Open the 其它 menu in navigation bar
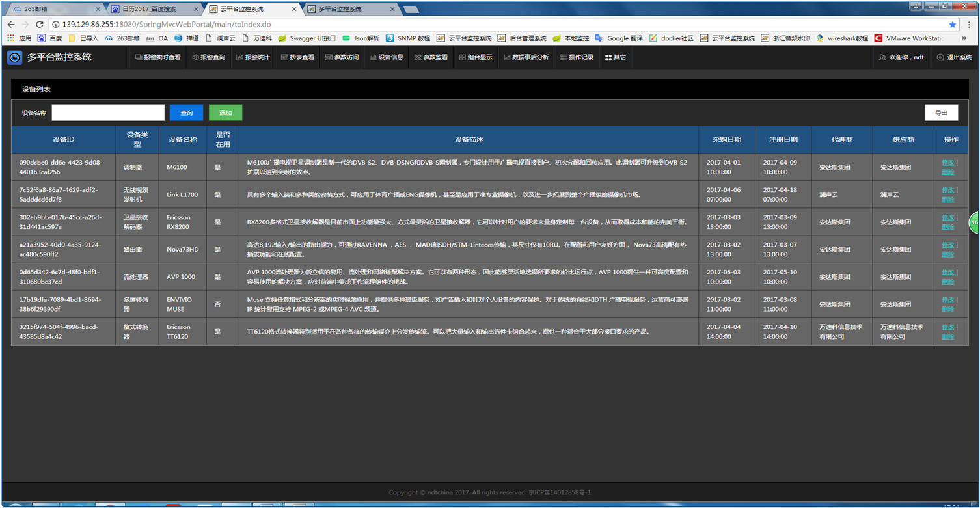Image resolution: width=980 pixels, height=508 pixels. coord(615,57)
